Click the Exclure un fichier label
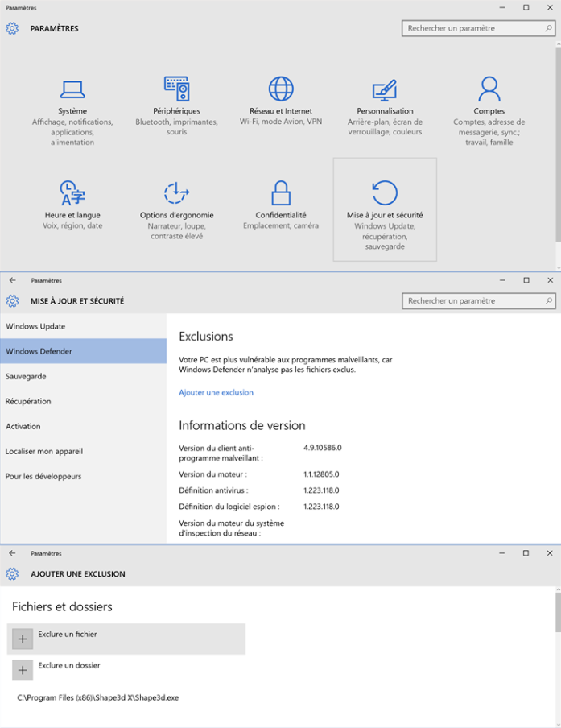 pyautogui.click(x=68, y=635)
